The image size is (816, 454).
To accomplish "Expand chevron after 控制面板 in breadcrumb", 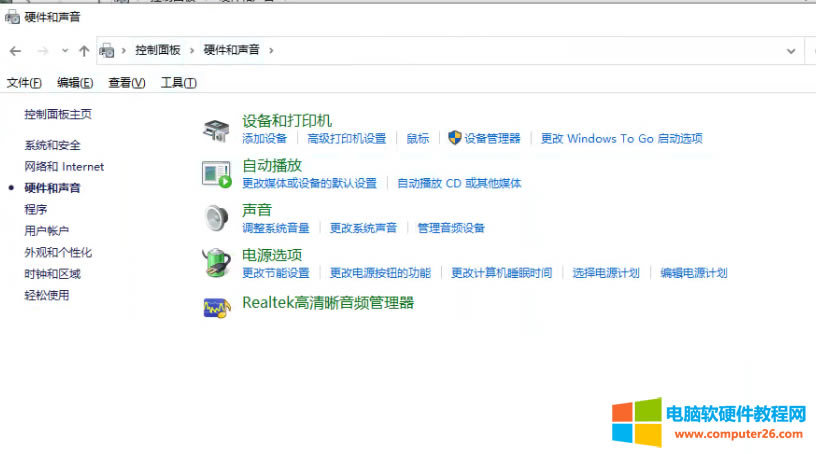I will point(192,51).
